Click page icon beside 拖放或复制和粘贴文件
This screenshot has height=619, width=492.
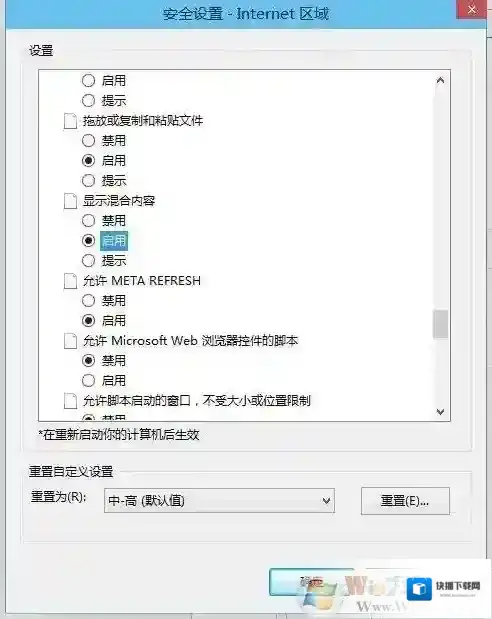(70, 121)
